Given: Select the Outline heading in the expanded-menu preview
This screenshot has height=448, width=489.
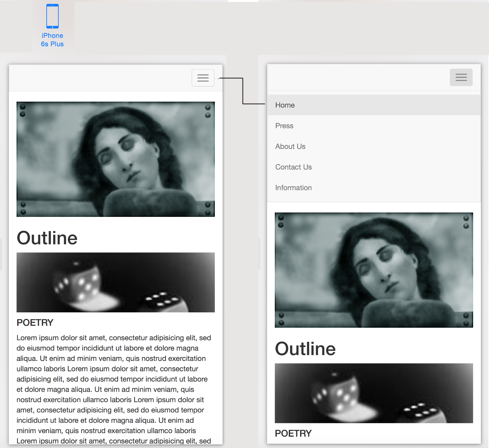Looking at the screenshot, I should [x=305, y=349].
